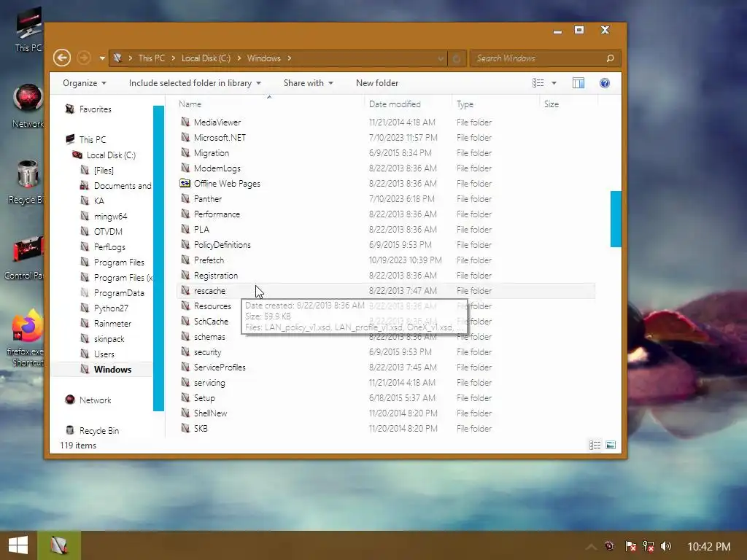Open the Organize menu

85,83
